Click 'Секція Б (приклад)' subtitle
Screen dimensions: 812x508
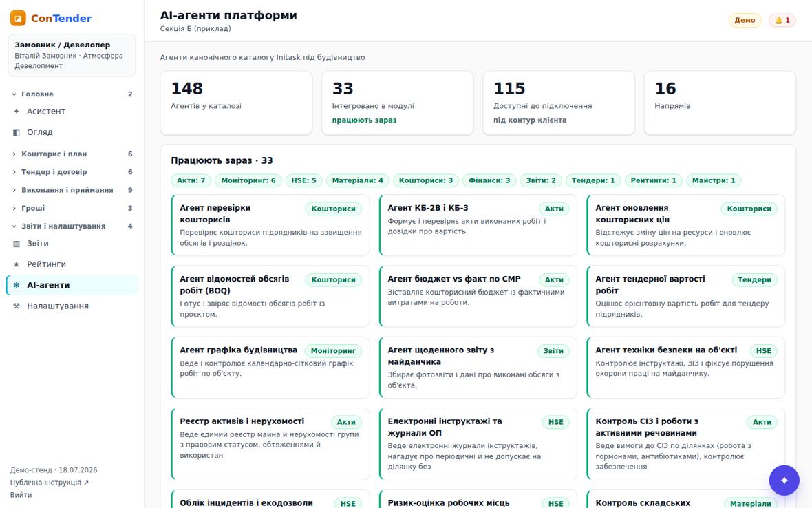[x=195, y=28]
